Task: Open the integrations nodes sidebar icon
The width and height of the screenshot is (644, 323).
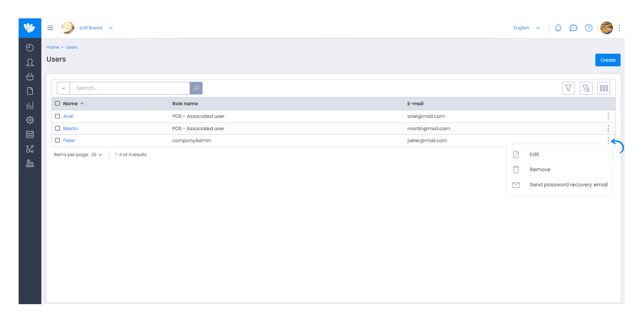Action: pos(30,149)
